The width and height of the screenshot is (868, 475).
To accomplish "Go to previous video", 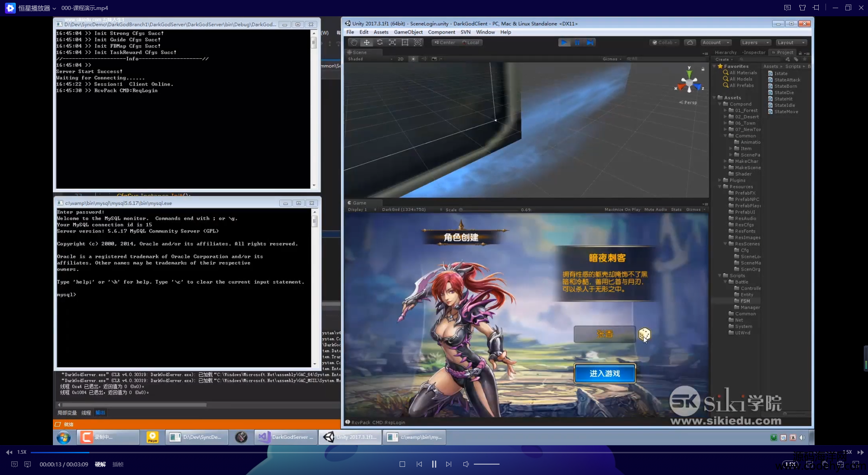I will [419, 464].
